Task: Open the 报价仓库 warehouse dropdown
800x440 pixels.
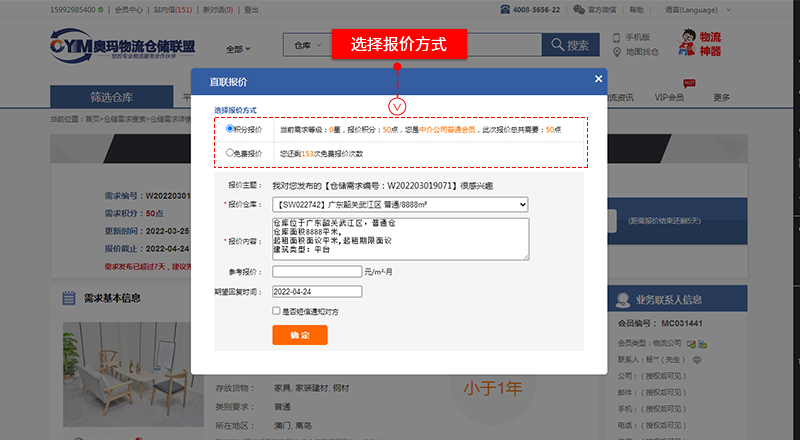Action: (x=400, y=205)
